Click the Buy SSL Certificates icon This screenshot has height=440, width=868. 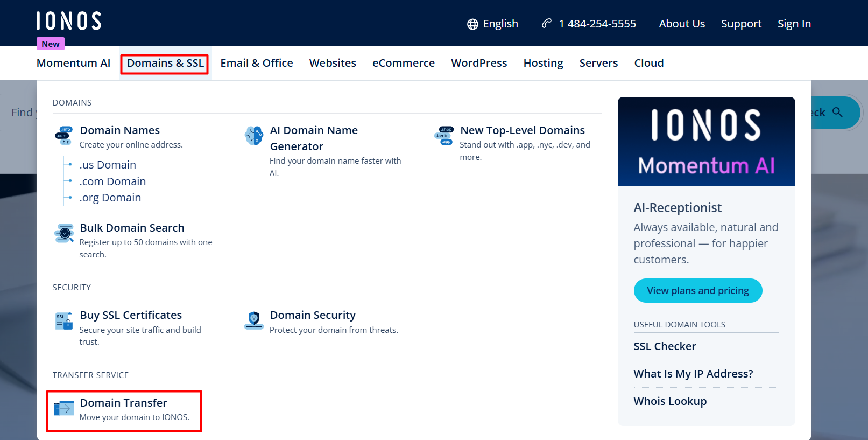click(64, 320)
